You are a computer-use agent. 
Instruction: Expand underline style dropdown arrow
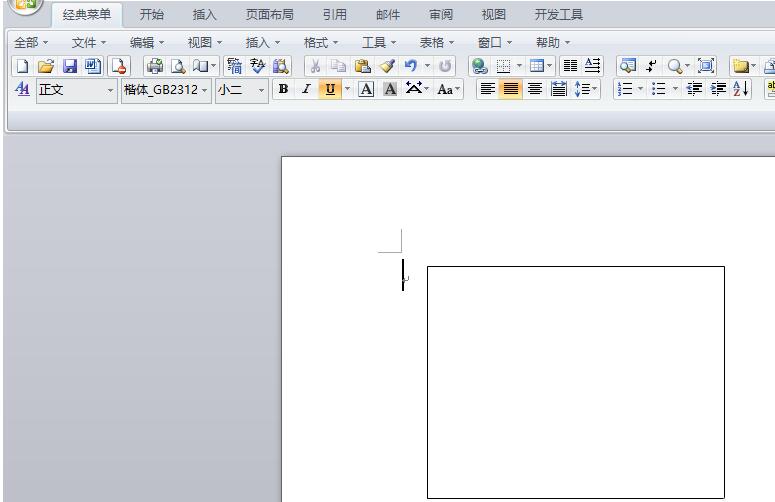pyautogui.click(x=347, y=89)
